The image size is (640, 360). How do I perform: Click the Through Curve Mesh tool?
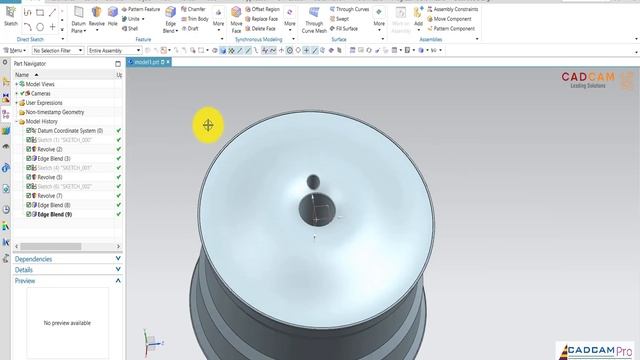coord(314,20)
